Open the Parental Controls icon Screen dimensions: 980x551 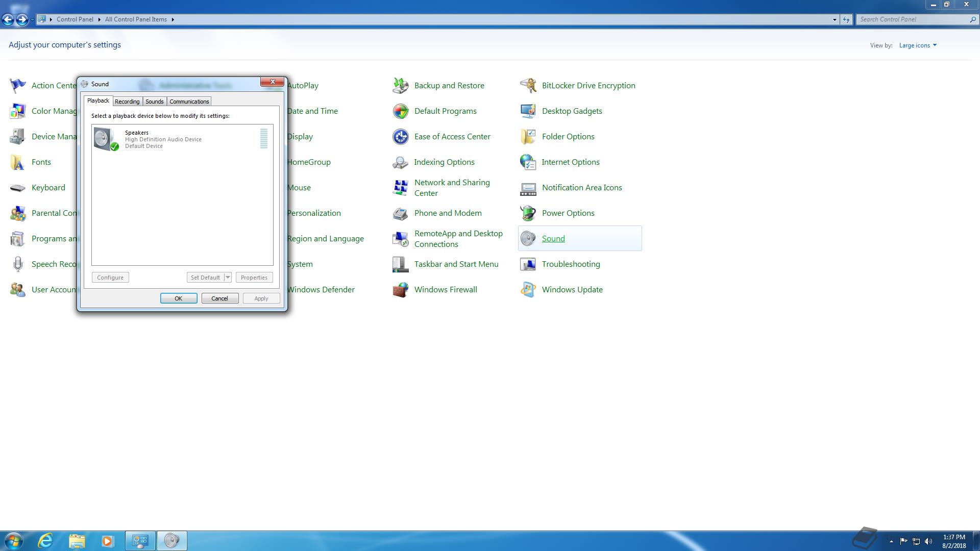[18, 213]
